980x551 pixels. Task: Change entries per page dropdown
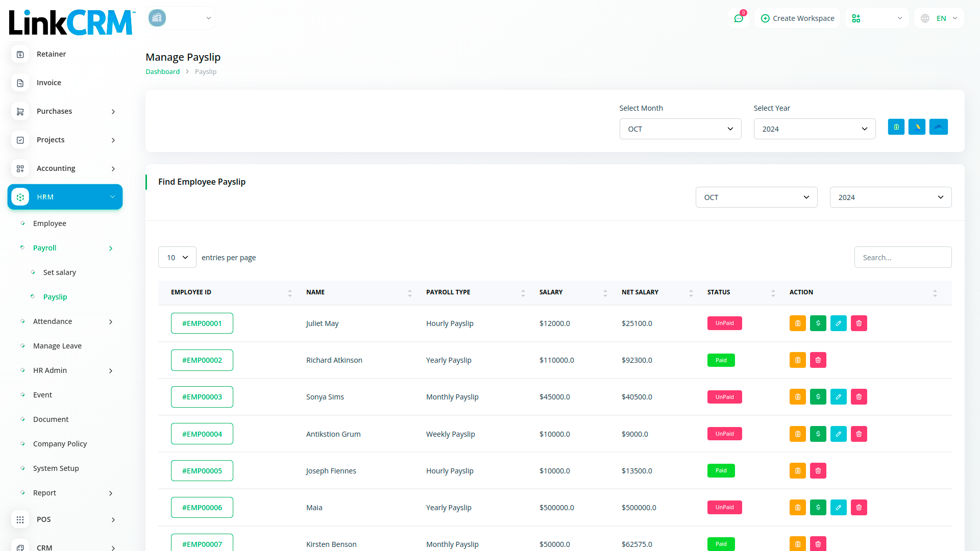177,258
